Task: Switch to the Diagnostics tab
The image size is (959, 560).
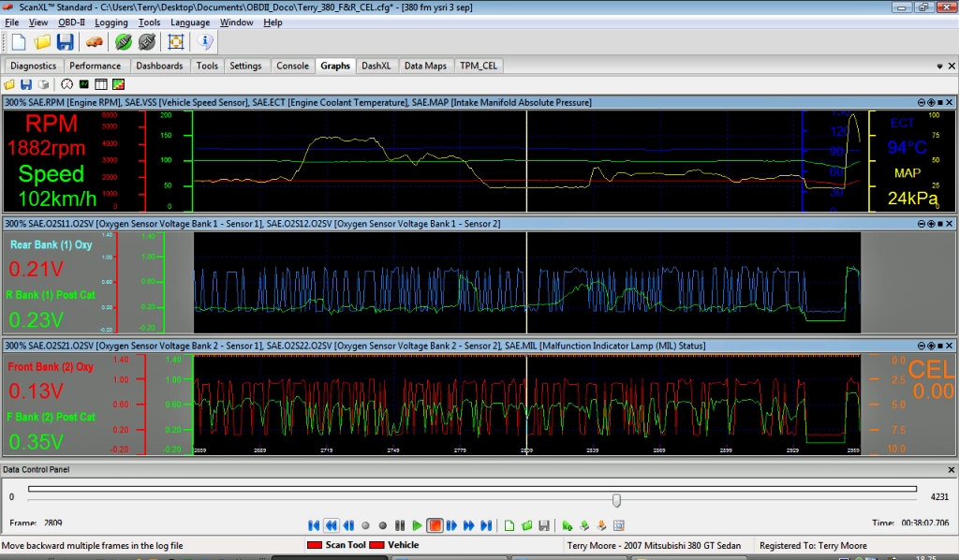Action: (34, 66)
